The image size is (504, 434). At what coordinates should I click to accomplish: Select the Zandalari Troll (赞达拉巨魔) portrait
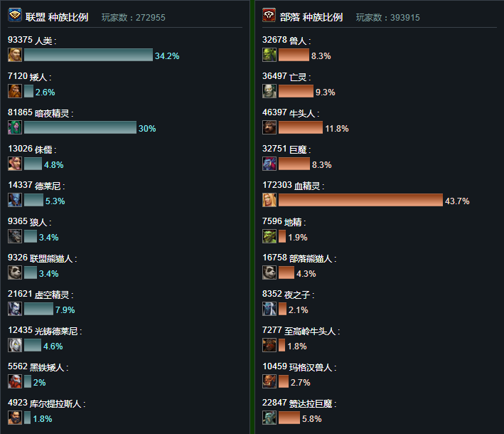click(x=269, y=418)
